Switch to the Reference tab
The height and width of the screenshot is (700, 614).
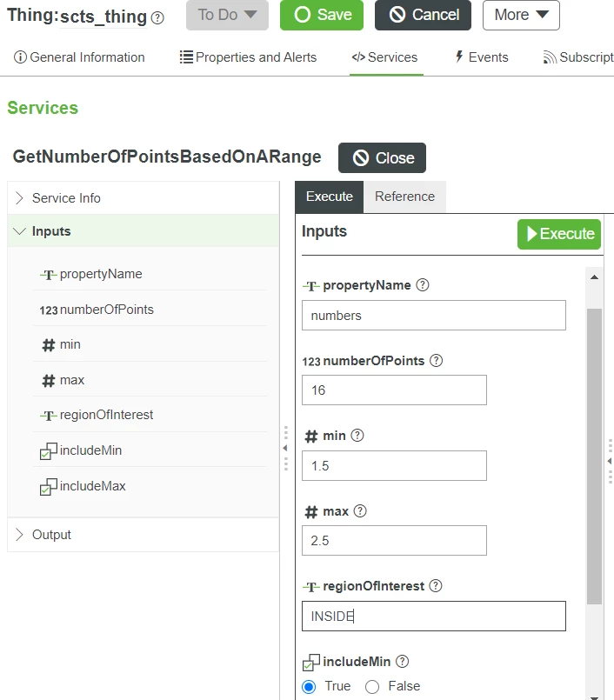(404, 197)
